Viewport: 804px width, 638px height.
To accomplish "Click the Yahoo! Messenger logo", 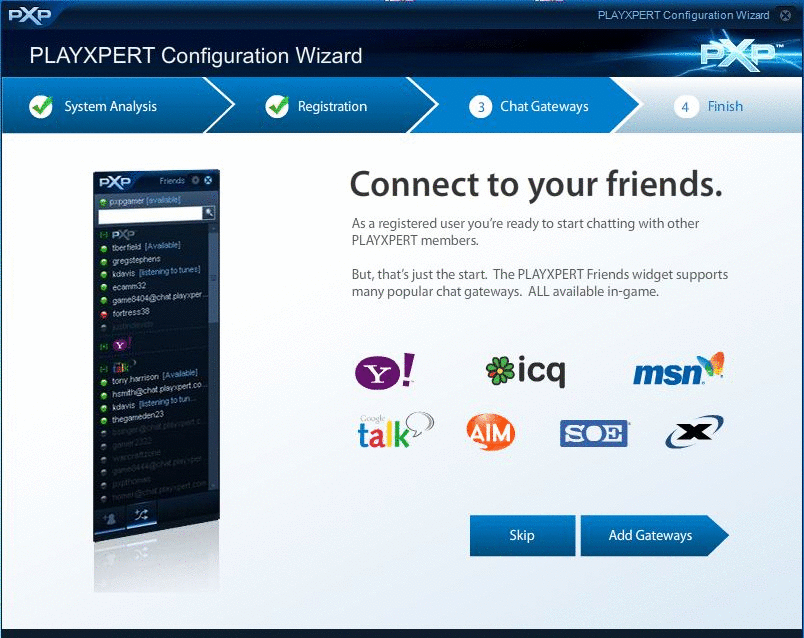I will 385,371.
